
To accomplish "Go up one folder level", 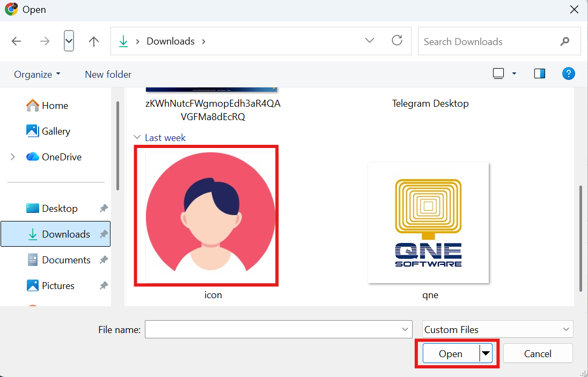I will tap(94, 41).
